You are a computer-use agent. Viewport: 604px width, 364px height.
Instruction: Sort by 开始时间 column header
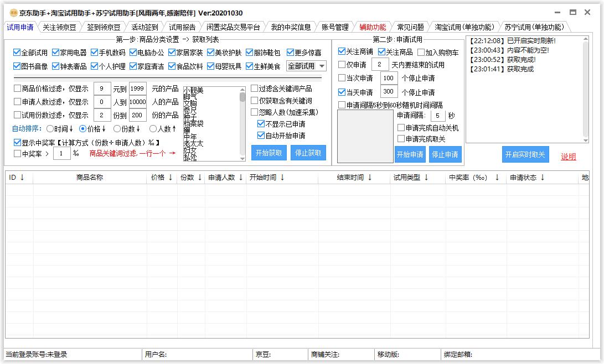(x=282, y=178)
